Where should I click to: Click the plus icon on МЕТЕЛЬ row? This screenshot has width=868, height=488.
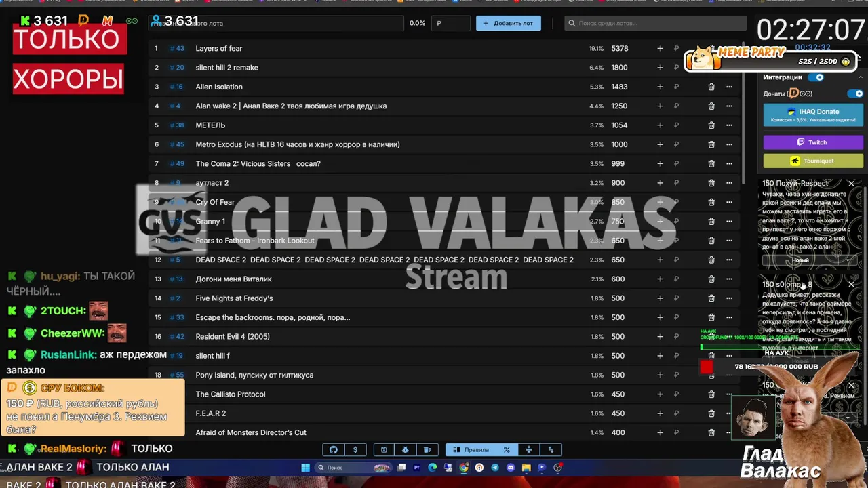click(660, 125)
